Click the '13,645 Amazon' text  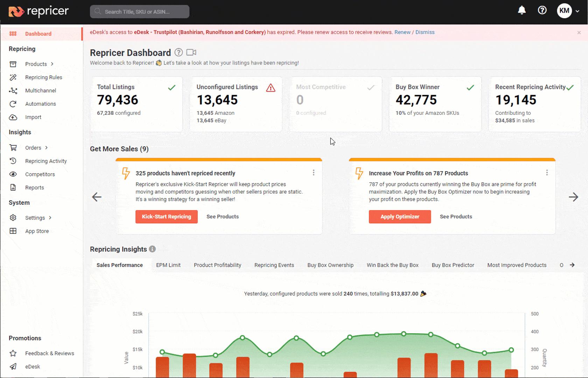click(x=215, y=113)
